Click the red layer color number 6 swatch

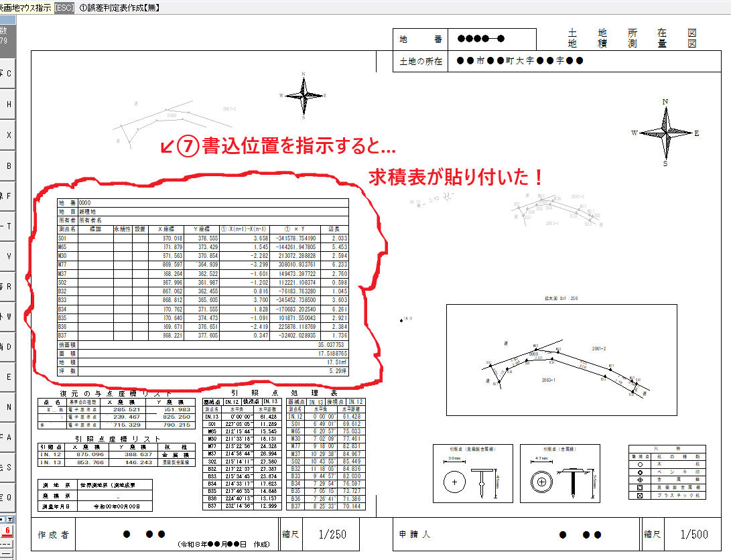(7, 531)
